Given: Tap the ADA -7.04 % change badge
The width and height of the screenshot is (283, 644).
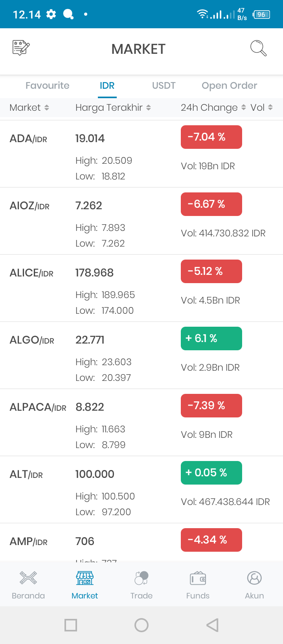Looking at the screenshot, I should pos(211,137).
